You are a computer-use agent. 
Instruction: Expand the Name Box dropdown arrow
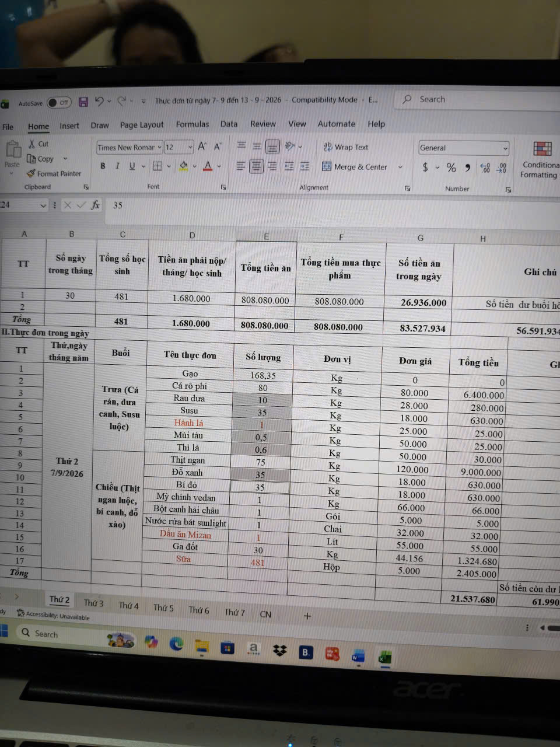43,205
